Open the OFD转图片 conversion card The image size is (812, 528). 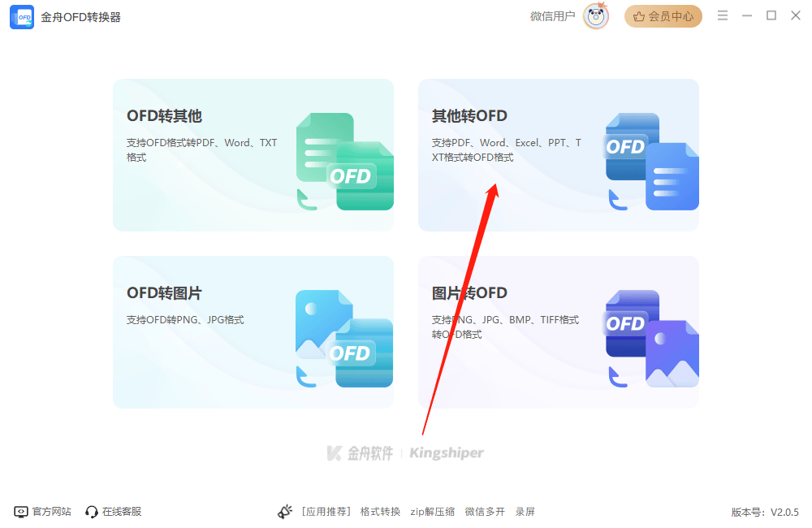[253, 332]
